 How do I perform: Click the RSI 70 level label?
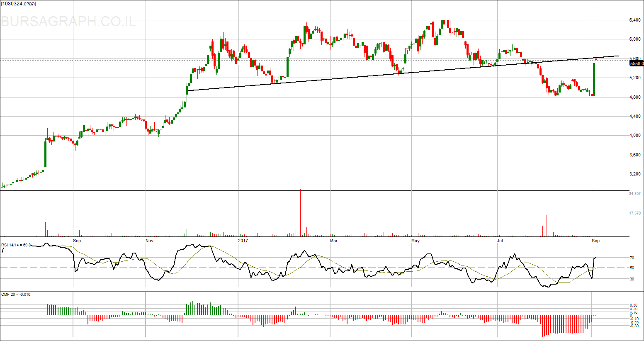click(632, 258)
